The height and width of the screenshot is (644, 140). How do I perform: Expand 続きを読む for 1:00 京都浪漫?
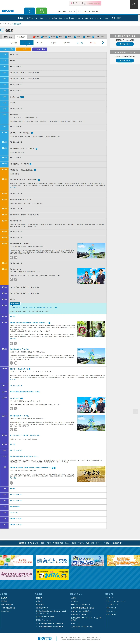pos(13,478)
